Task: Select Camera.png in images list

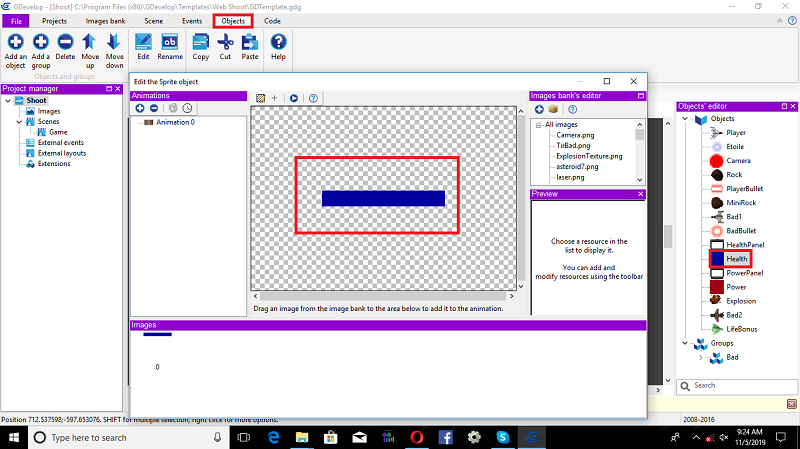Action: click(575, 135)
